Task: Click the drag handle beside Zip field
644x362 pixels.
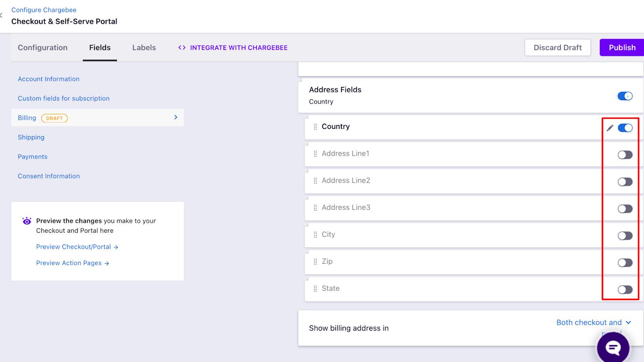Action: click(315, 262)
